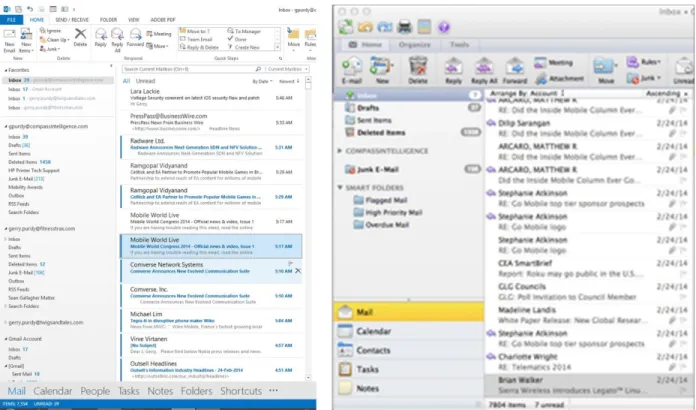Click Reply All in the Windows Outlook Respond group
This screenshot has height=410, width=696.
117,40
